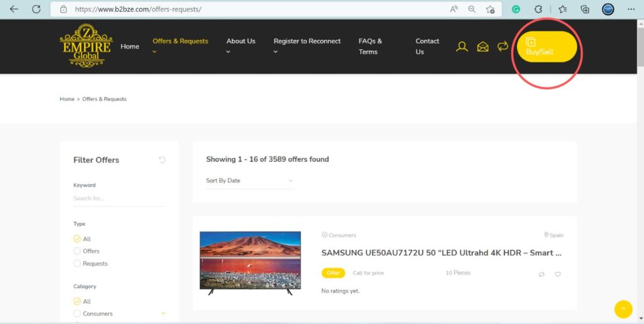Select the Offers type radio option

click(x=77, y=251)
